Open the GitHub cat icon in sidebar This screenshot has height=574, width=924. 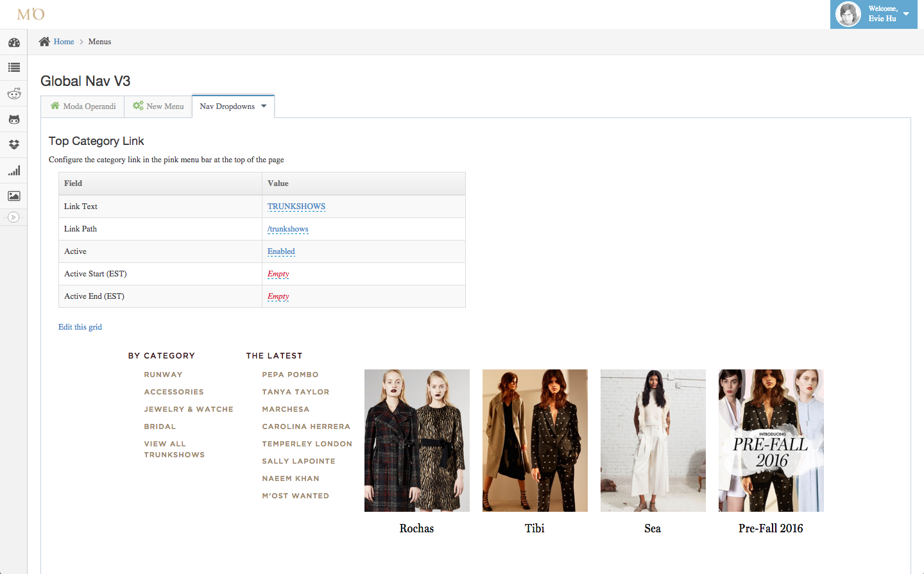[13, 119]
